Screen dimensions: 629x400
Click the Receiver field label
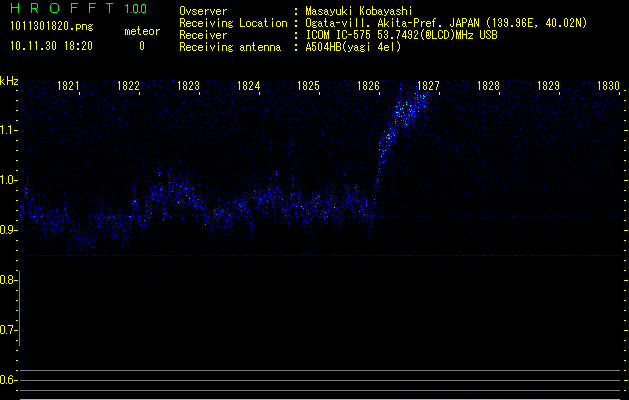click(x=203, y=35)
